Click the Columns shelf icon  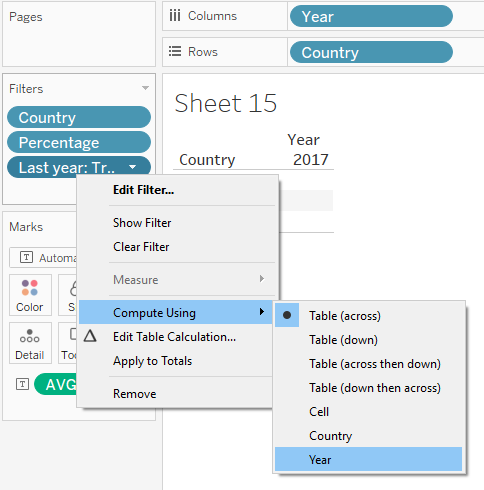(x=175, y=16)
